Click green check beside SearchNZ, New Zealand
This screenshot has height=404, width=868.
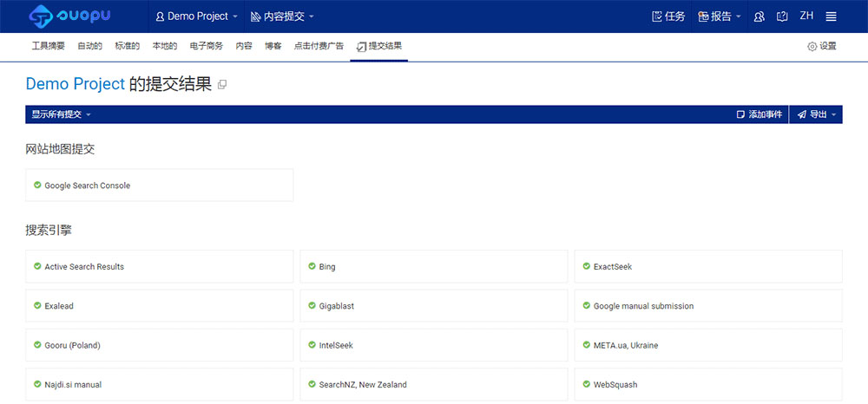[312, 383]
